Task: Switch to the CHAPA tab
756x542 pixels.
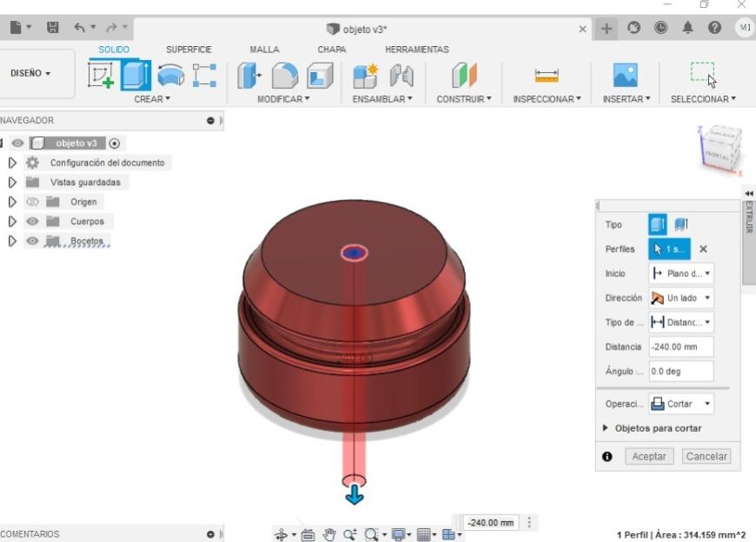Action: (332, 50)
